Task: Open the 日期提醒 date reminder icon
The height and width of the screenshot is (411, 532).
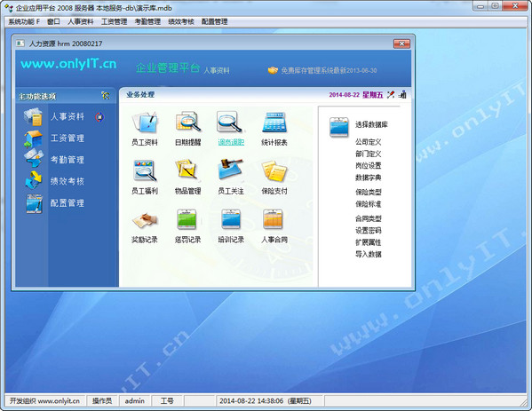Action: 188,123
